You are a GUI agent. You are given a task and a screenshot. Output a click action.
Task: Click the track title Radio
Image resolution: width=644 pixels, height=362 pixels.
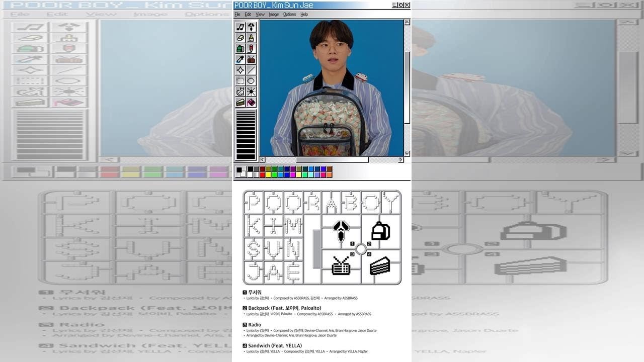pos(255,325)
